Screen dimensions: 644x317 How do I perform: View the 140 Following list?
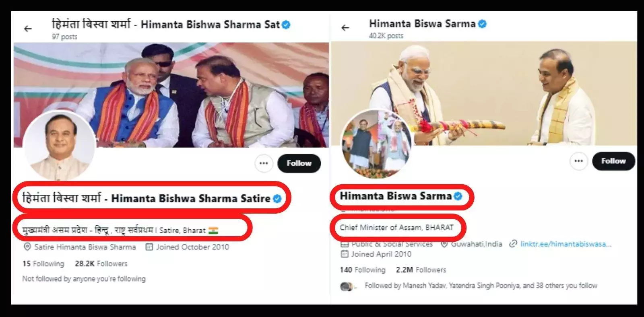coord(362,270)
